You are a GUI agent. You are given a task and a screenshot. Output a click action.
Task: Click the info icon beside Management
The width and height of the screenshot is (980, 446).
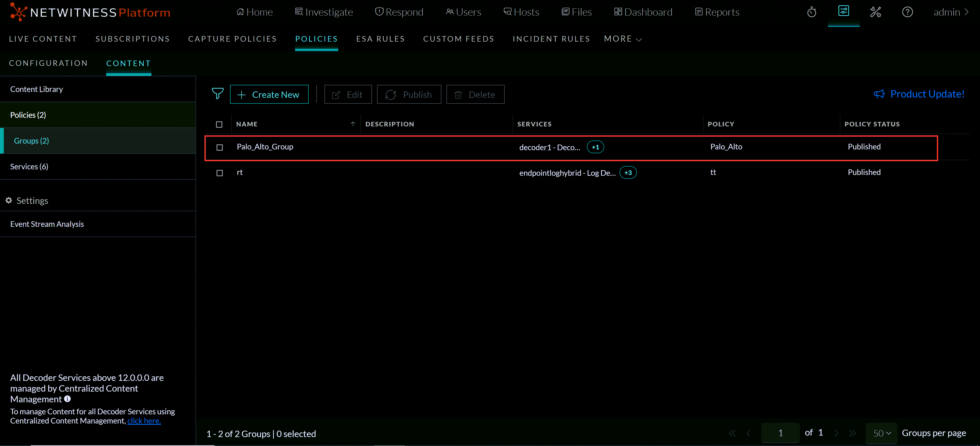pos(67,398)
